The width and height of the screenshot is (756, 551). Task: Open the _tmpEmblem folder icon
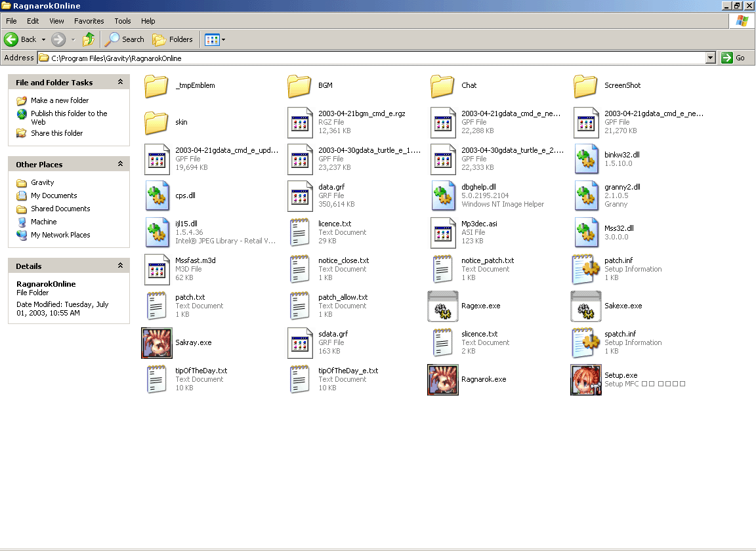pyautogui.click(x=156, y=86)
